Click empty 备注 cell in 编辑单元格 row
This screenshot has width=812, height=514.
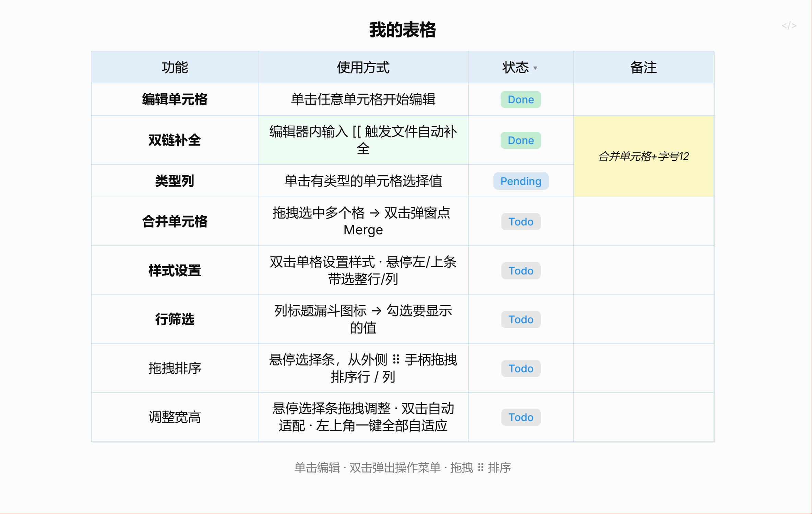click(644, 100)
